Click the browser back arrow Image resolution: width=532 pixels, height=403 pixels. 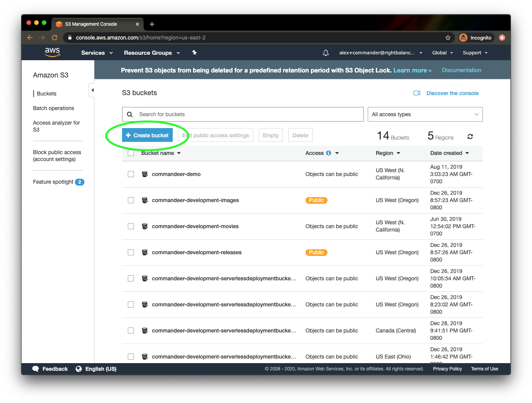30,38
